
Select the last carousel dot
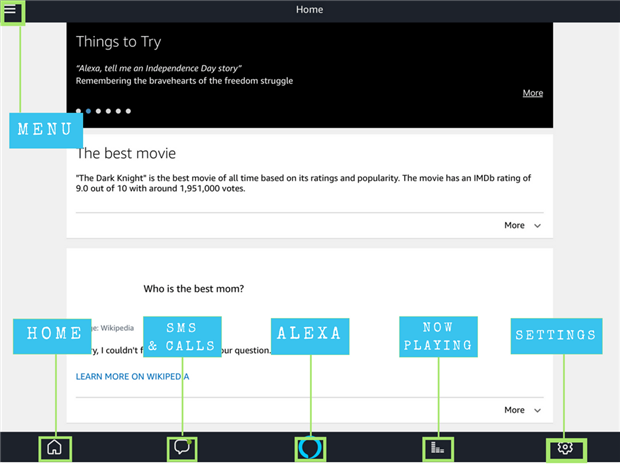pyautogui.click(x=128, y=111)
